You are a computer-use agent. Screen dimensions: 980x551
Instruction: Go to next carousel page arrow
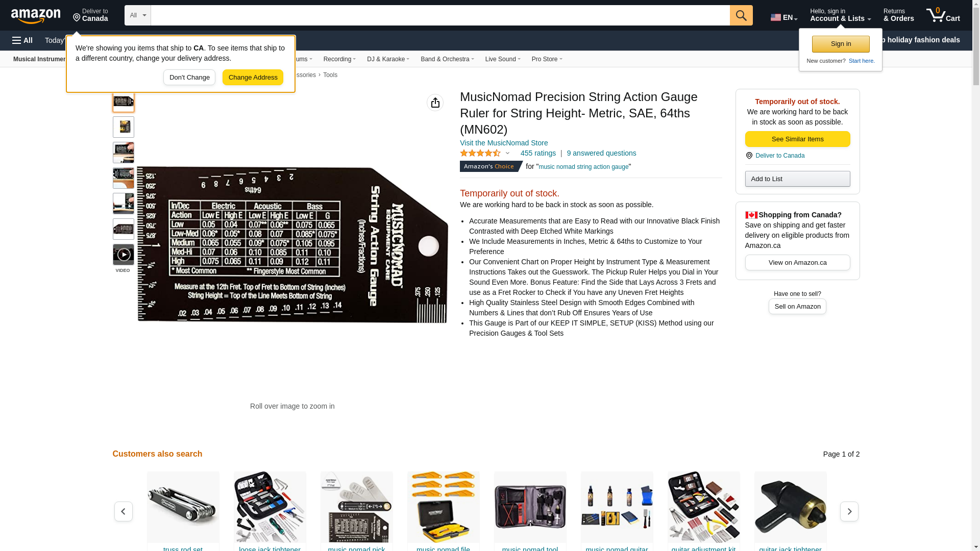849,511
